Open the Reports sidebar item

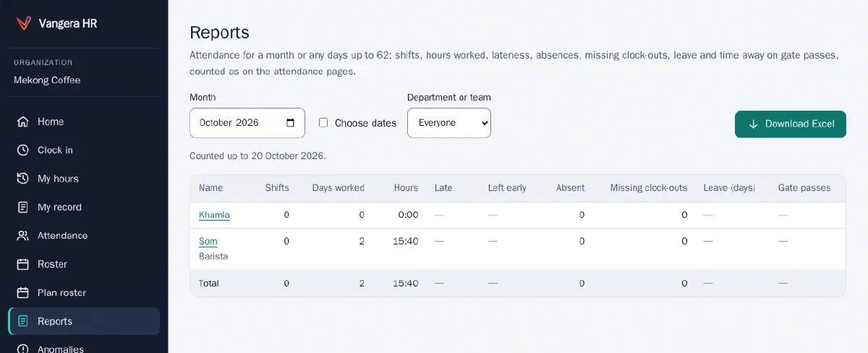coord(84,321)
